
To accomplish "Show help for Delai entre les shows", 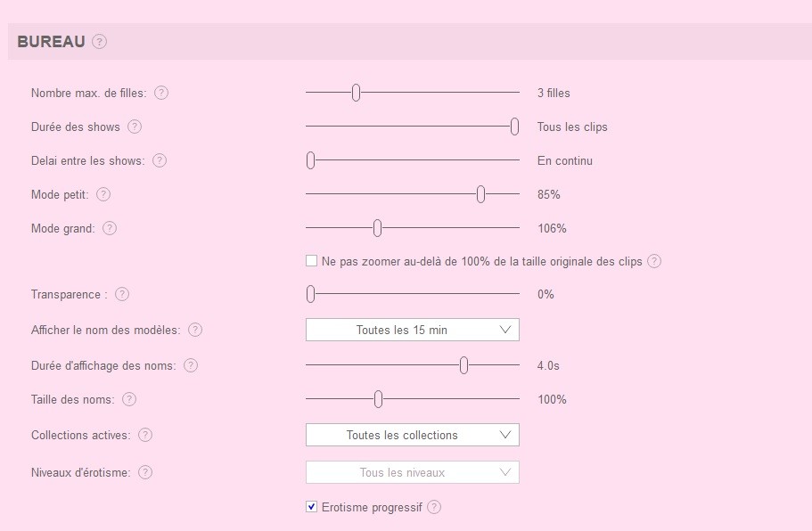I will pyautogui.click(x=160, y=160).
